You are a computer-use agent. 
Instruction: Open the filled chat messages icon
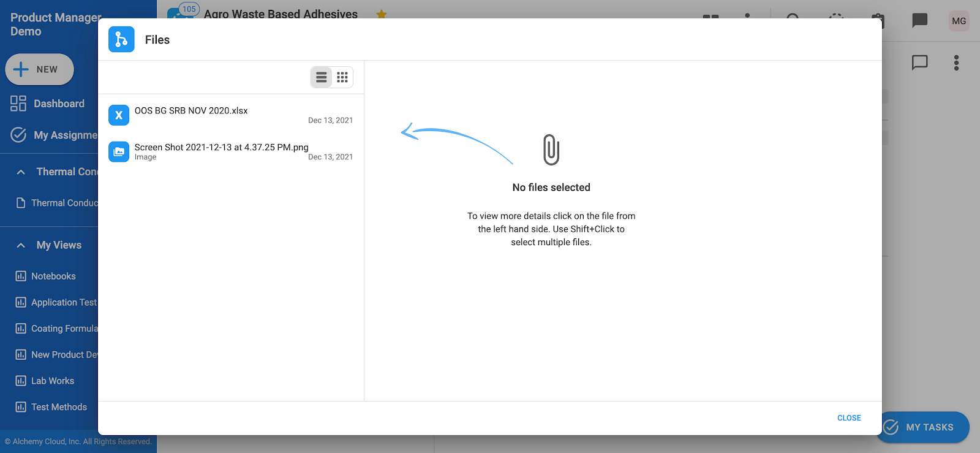919,20
